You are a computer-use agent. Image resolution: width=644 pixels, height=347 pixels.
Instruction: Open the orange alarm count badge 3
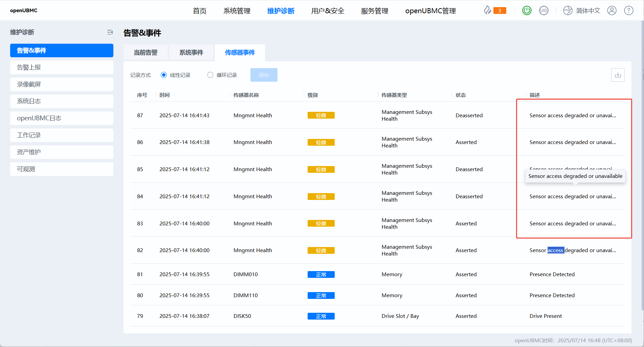pos(499,11)
